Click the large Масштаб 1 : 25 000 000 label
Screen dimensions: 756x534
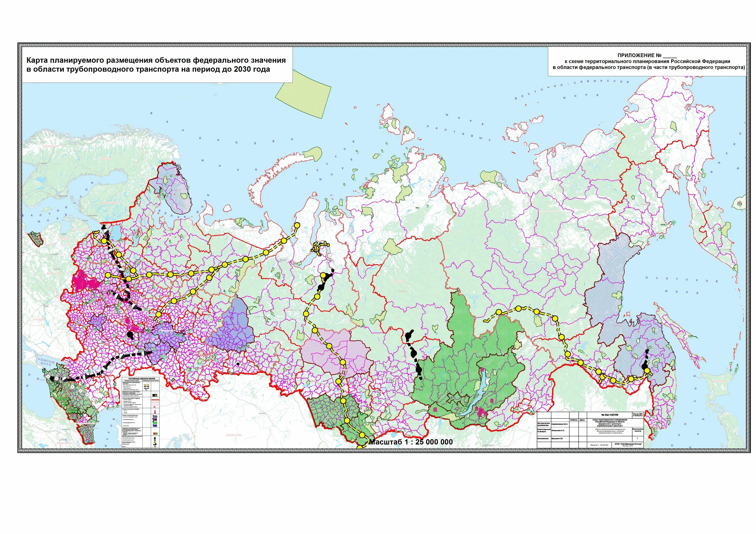point(411,442)
